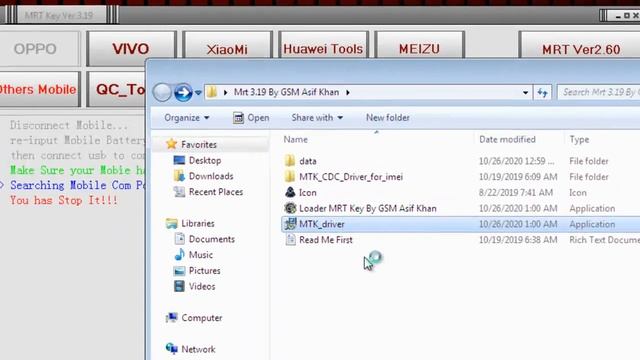Open the Organize dropdown menu
640x360 pixels.
click(187, 118)
